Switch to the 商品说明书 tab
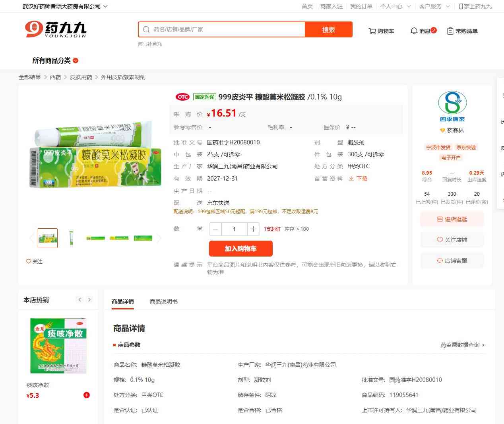Viewport: 504px width, 424px height. [x=164, y=301]
